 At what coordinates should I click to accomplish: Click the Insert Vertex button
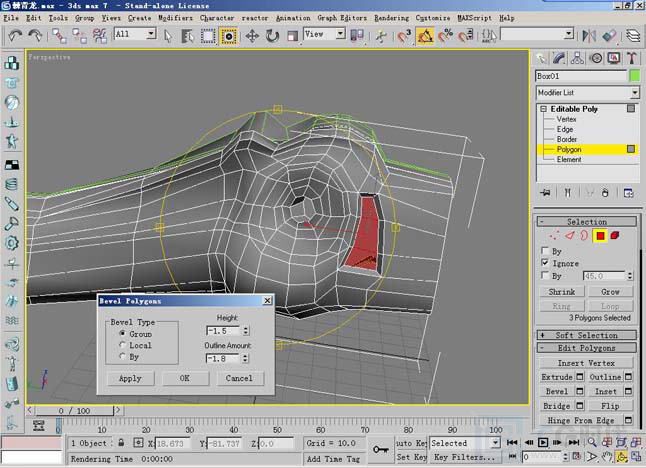click(x=586, y=363)
